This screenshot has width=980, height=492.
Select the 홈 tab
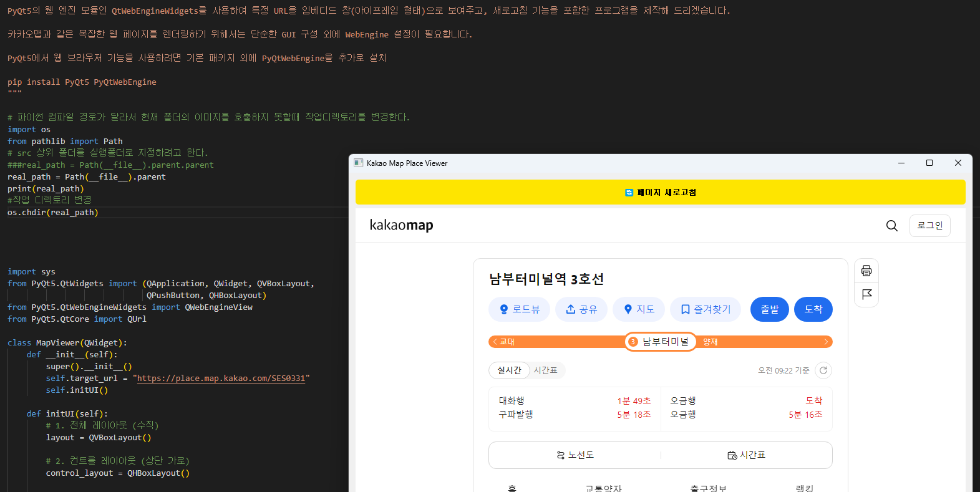click(512, 488)
